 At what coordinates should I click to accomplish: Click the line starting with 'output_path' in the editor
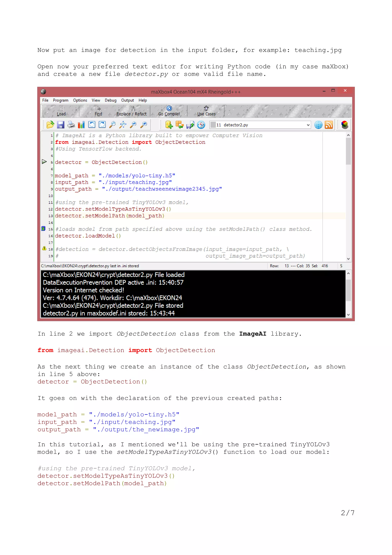138,189
